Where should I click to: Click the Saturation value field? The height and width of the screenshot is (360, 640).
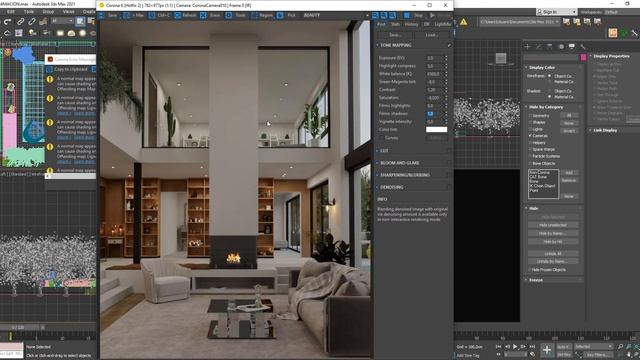[434, 98]
